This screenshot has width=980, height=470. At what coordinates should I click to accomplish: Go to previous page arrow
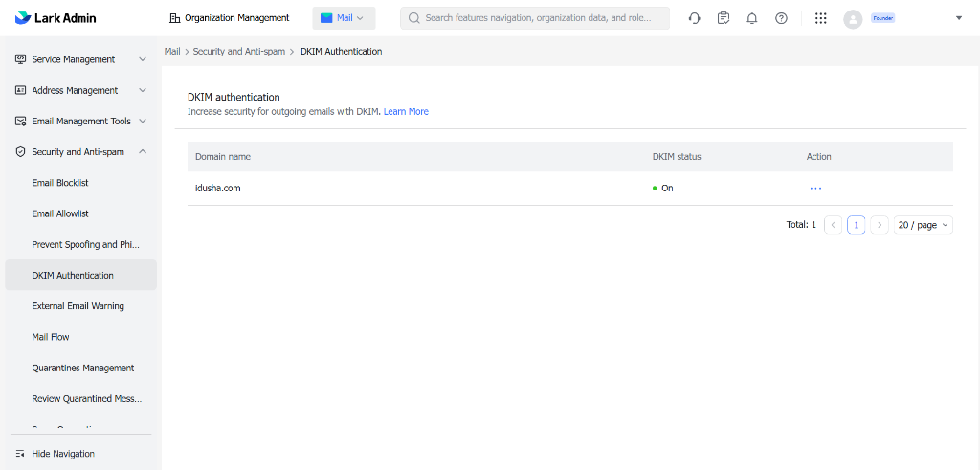(834, 225)
